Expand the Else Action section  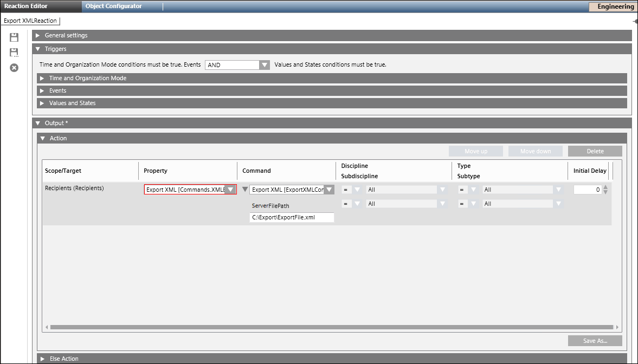[42, 359]
